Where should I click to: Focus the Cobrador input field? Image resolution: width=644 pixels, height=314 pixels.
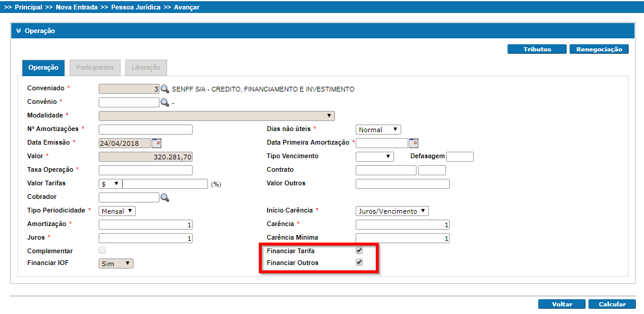(129, 197)
